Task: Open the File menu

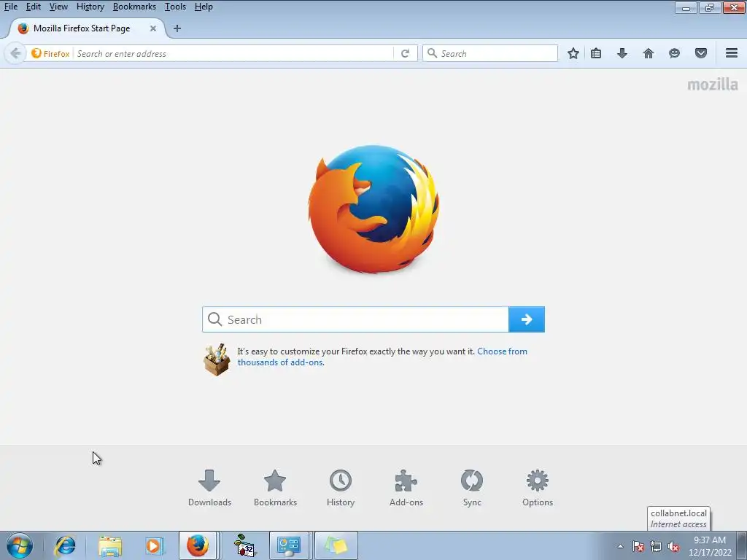Action: (10, 7)
